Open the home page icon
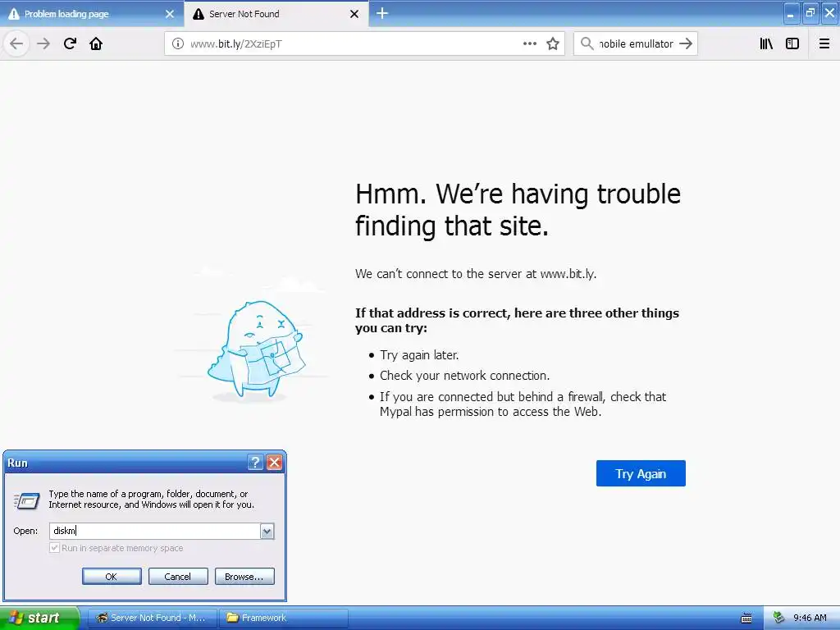 (96, 43)
